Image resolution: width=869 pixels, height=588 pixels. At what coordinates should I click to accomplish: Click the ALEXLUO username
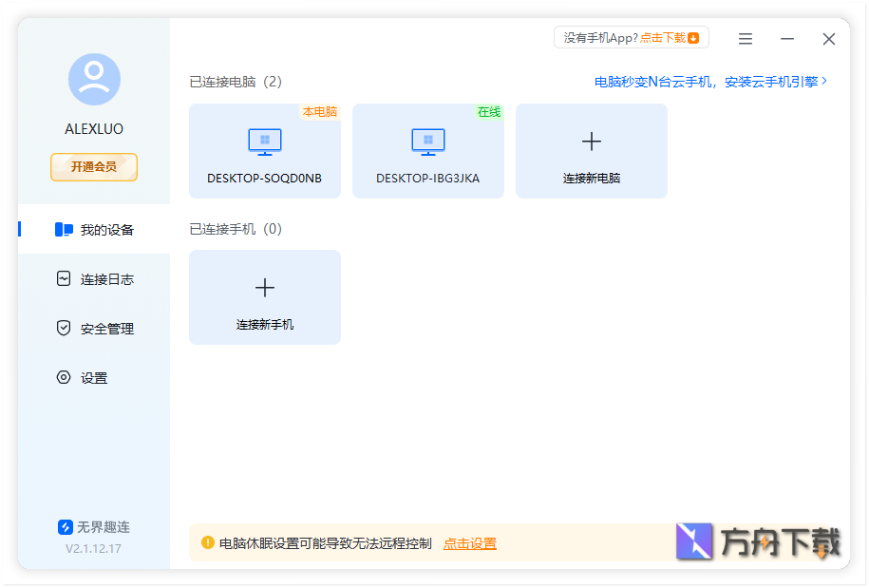point(94,128)
